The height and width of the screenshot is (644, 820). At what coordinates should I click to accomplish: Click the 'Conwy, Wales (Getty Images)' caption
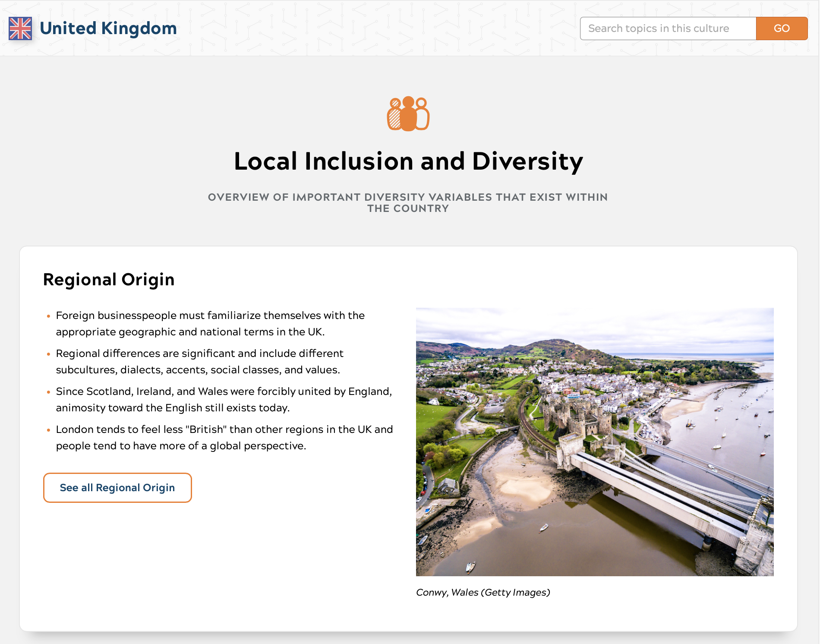tap(483, 592)
